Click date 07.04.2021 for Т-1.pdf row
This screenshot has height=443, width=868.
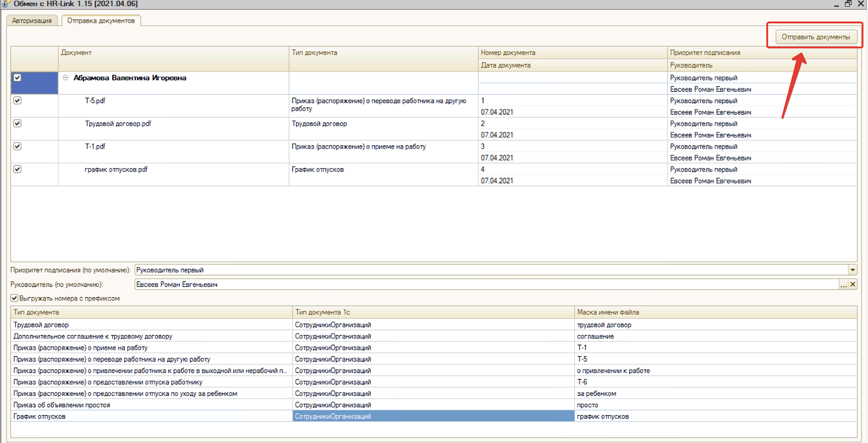click(573, 158)
